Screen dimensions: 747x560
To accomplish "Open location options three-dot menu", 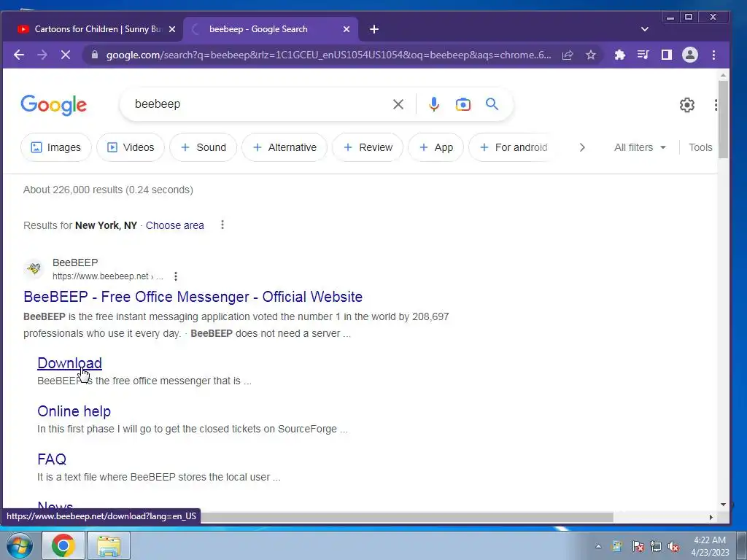I will point(222,225).
